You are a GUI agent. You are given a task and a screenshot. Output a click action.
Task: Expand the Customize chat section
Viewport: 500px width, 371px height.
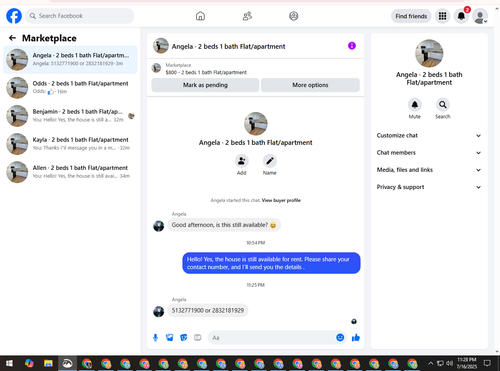[429, 135]
